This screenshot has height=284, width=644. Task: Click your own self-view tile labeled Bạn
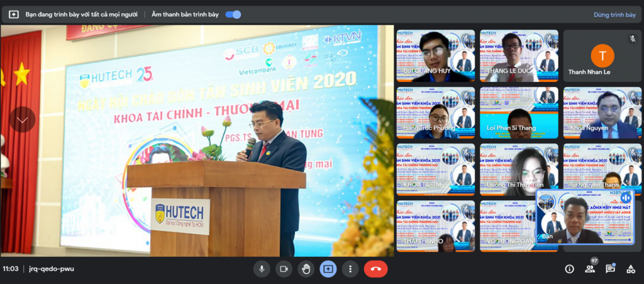coord(585,217)
